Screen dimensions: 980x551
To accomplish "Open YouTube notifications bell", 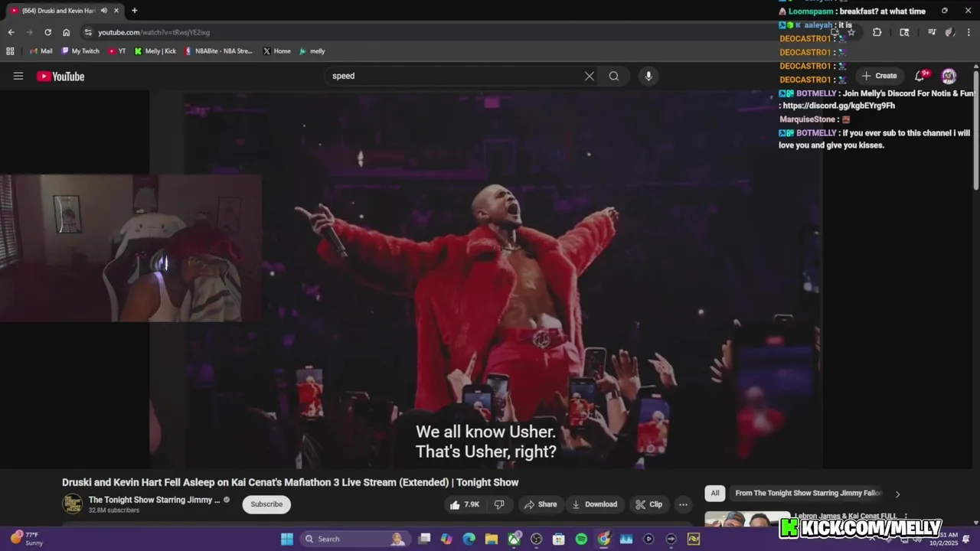I will (x=920, y=76).
